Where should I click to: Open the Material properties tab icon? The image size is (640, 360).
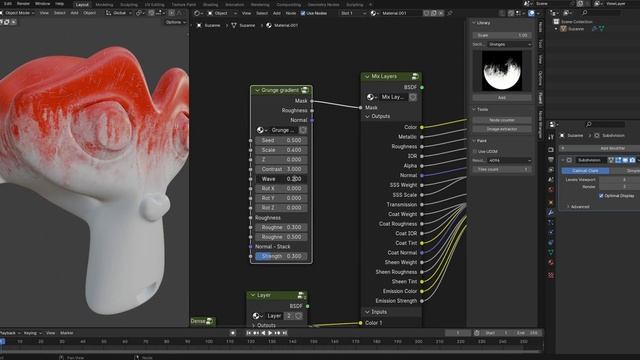(x=551, y=262)
